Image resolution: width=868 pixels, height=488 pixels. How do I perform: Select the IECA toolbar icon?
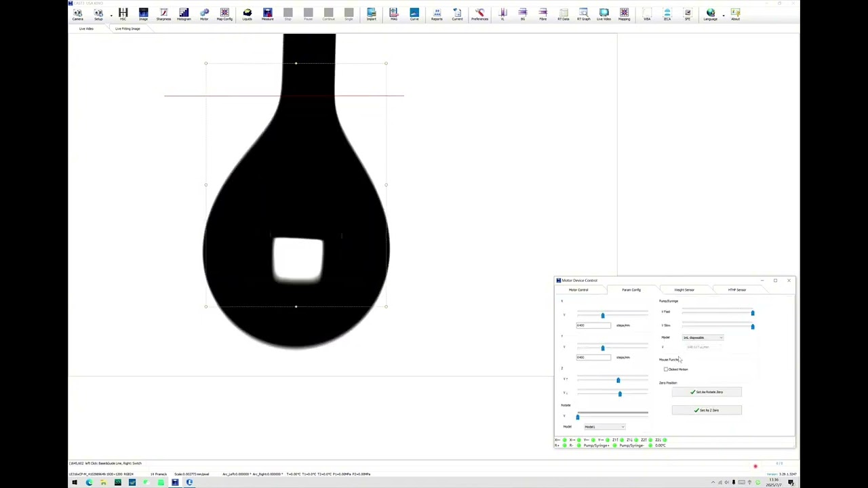(667, 14)
